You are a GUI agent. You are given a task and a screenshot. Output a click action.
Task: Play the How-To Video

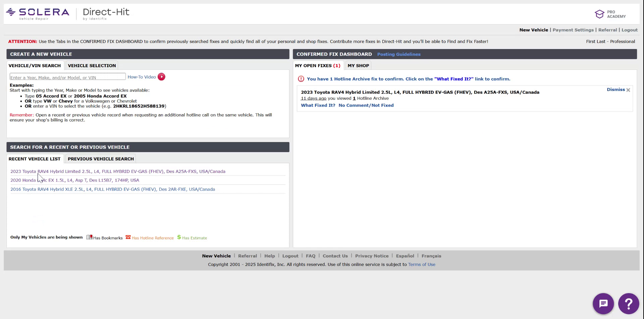click(161, 77)
